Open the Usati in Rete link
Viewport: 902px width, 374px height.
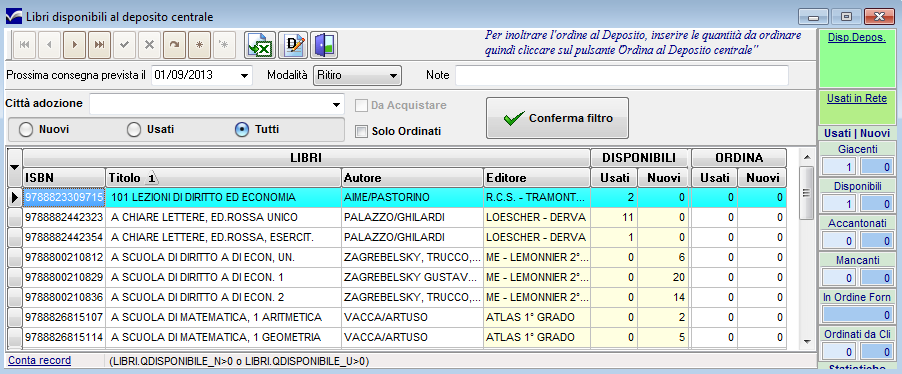(857, 98)
